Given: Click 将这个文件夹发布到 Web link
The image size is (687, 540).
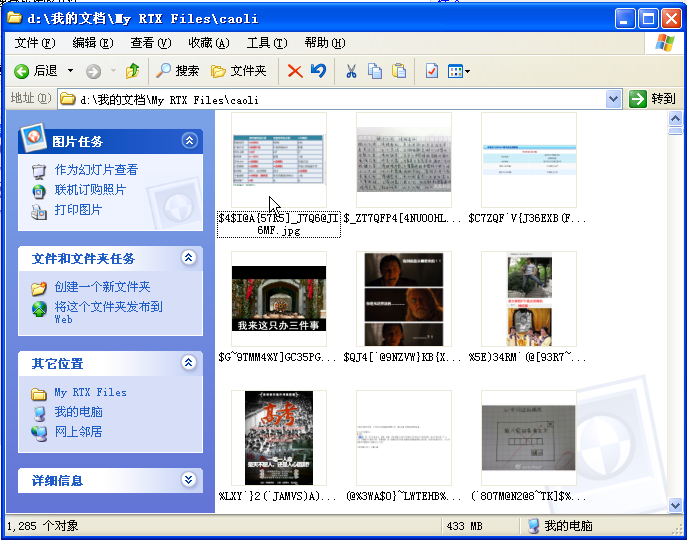Looking at the screenshot, I should (108, 312).
